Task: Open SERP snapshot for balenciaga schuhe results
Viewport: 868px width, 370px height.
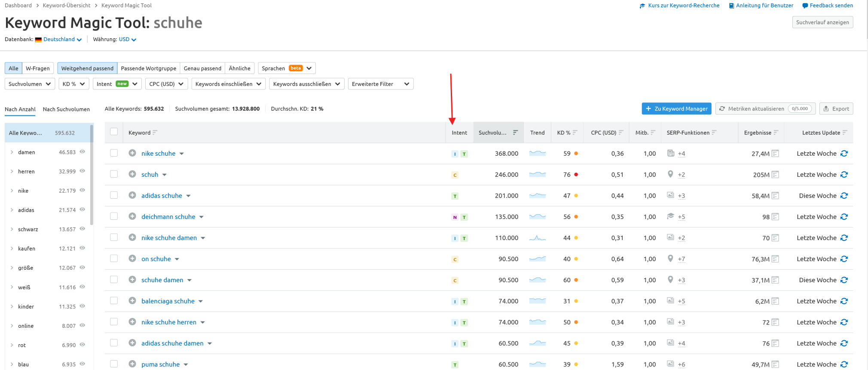Action: click(x=775, y=301)
